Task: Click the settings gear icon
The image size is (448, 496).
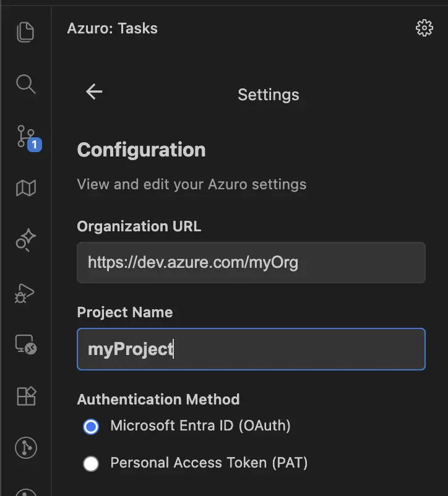Action: point(424,28)
